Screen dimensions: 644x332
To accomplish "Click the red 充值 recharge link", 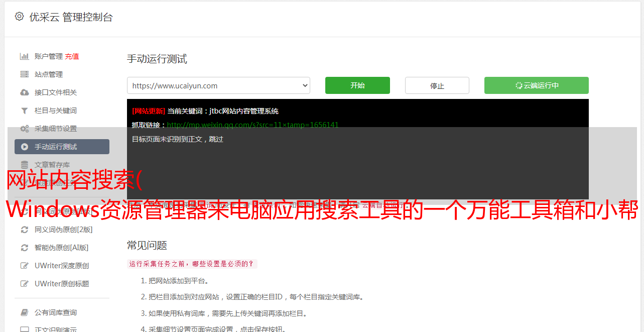I will (x=72, y=56).
